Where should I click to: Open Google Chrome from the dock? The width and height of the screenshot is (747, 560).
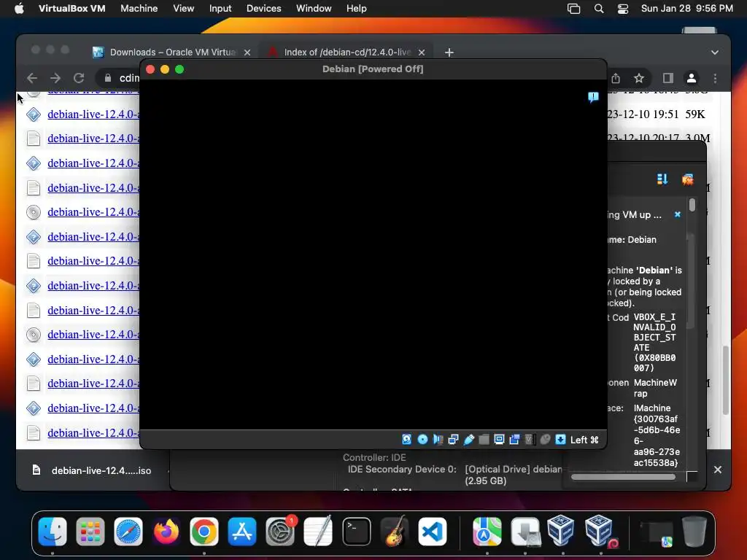tap(204, 532)
